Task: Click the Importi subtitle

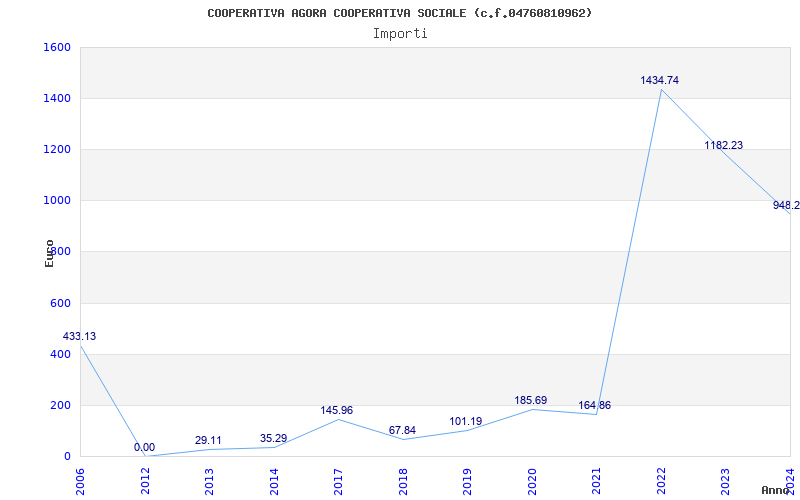Action: (x=400, y=34)
